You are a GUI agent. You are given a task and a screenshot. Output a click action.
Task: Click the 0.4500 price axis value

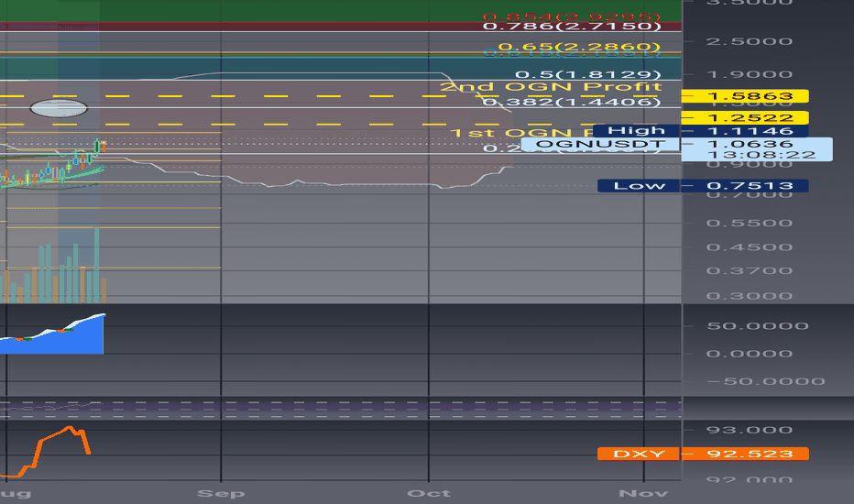coord(750,247)
